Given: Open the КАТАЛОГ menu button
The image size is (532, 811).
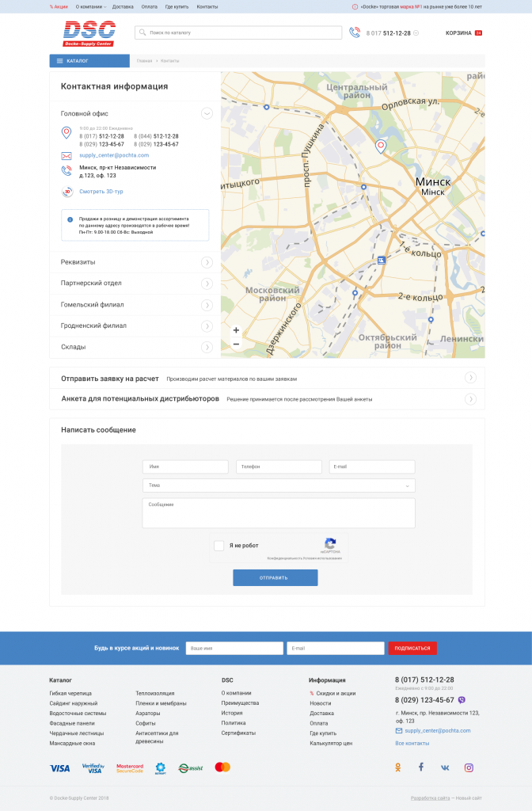Looking at the screenshot, I should [x=89, y=61].
